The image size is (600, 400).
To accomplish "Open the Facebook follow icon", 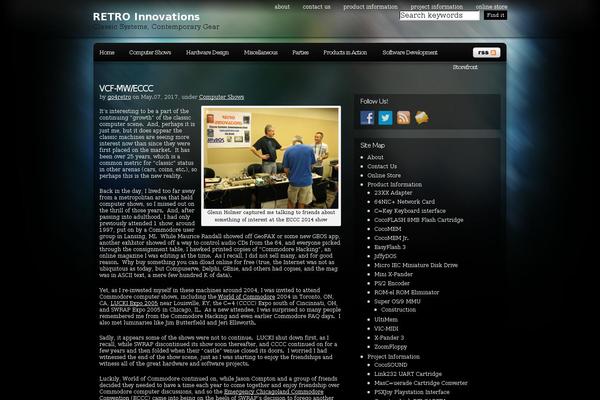I will (x=367, y=118).
